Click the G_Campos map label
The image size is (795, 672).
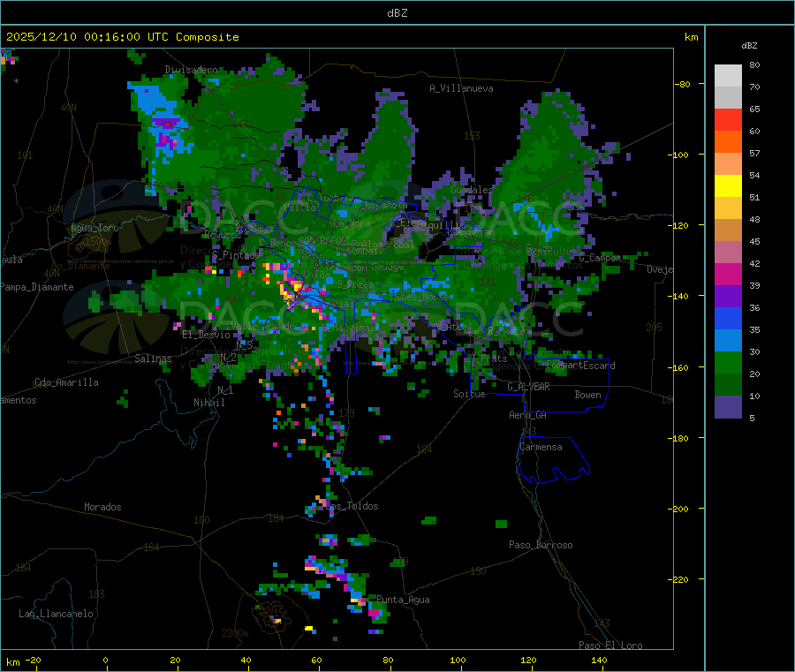pyautogui.click(x=600, y=258)
